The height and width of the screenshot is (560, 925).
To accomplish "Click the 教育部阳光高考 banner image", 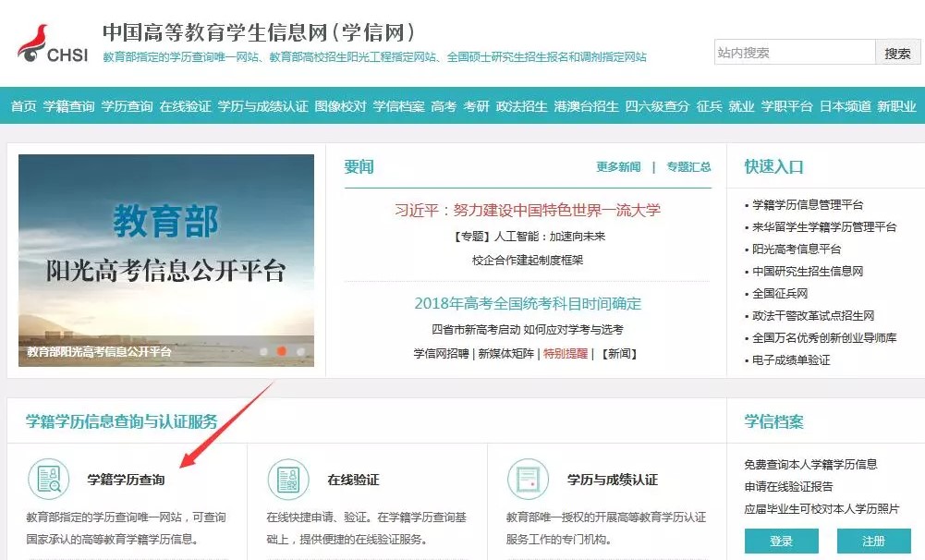I will [166, 261].
